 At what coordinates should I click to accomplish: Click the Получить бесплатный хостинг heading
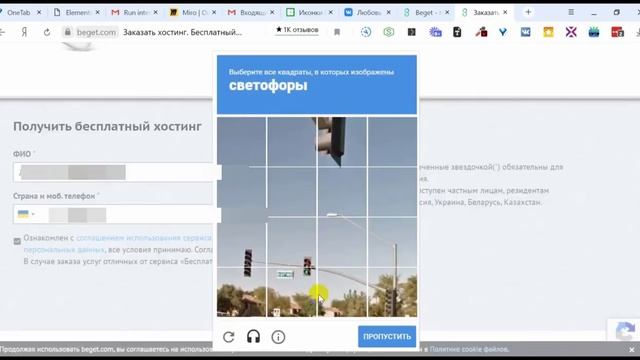(107, 127)
